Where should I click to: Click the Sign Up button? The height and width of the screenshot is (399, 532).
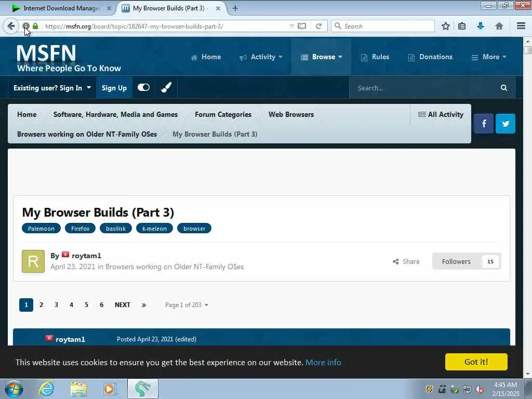click(114, 88)
